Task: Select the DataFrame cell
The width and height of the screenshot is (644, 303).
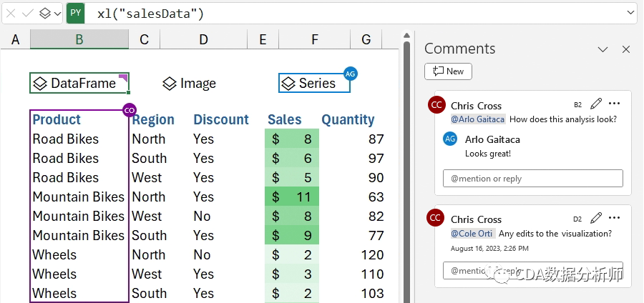Action: [79, 84]
